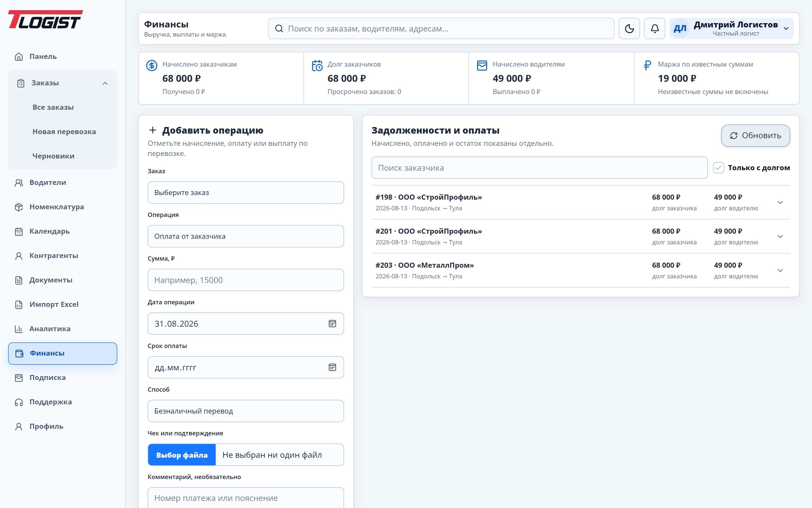Open Способ dropdown Безналичный перевод
Viewport: 812px width, 508px height.
[x=246, y=411]
